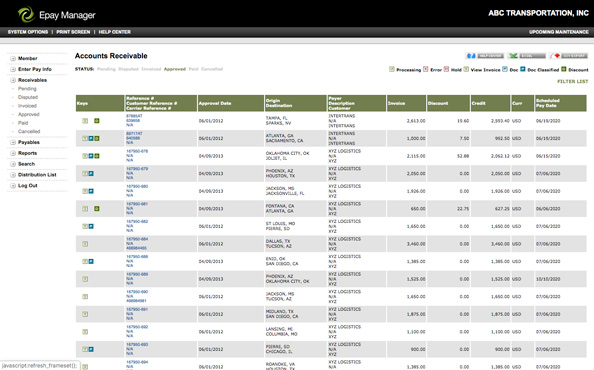This screenshot has height=370, width=594.
Task: Select Pending in the STATUS filter row
Action: 106,69
